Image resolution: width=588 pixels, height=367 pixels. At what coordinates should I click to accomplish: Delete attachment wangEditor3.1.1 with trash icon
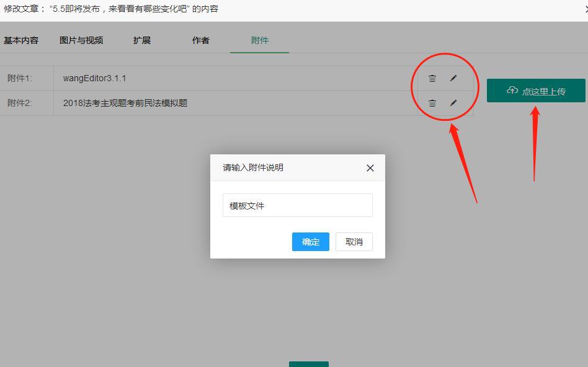click(x=432, y=78)
